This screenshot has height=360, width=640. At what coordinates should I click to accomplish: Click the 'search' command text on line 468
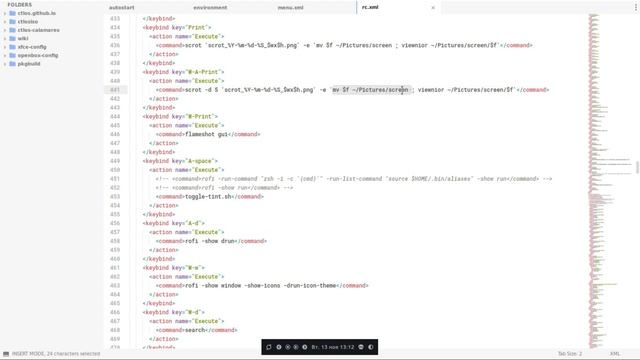point(195,330)
